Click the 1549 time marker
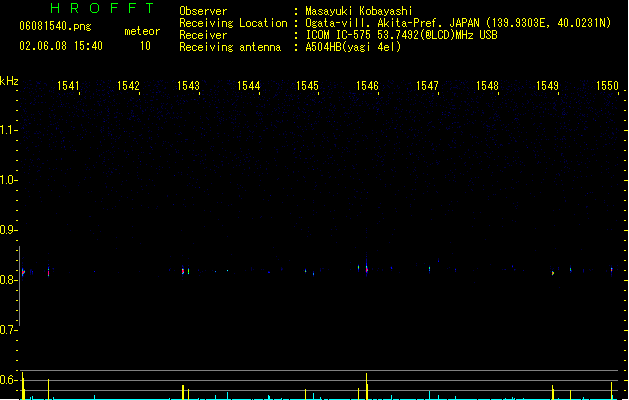 tap(547, 86)
